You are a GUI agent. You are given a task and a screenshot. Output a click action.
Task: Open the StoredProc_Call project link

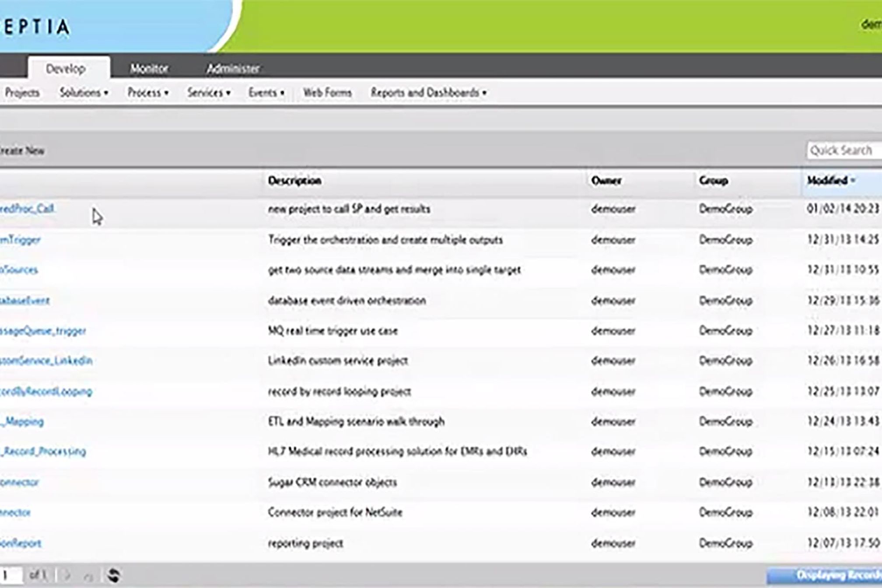click(x=27, y=209)
